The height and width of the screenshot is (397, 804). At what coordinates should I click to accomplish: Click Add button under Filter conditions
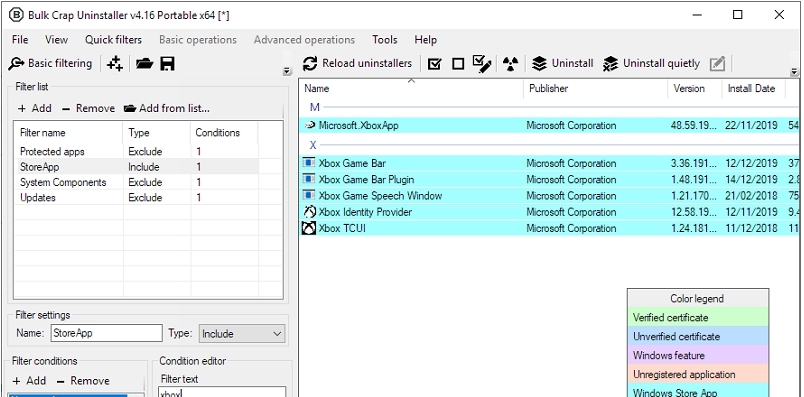[29, 381]
